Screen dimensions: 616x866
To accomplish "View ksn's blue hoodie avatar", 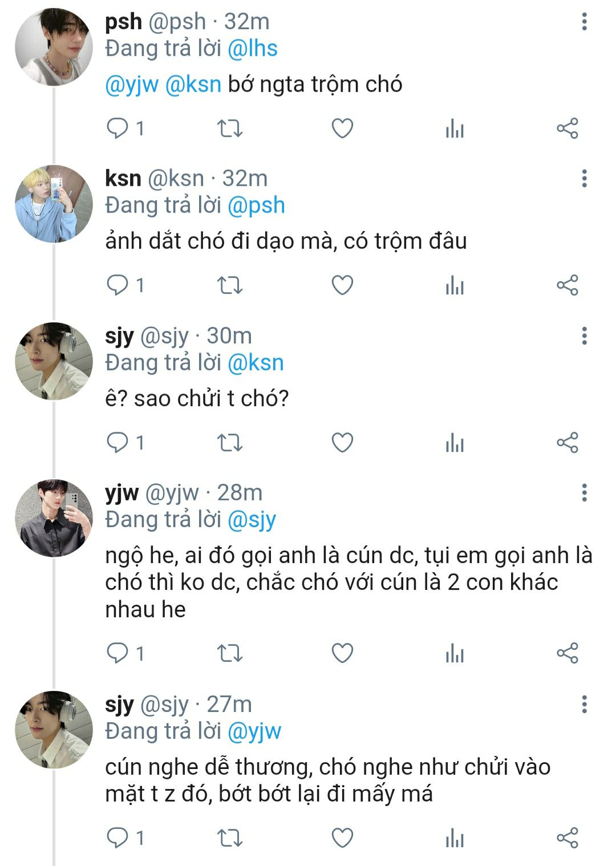I will tap(54, 204).
